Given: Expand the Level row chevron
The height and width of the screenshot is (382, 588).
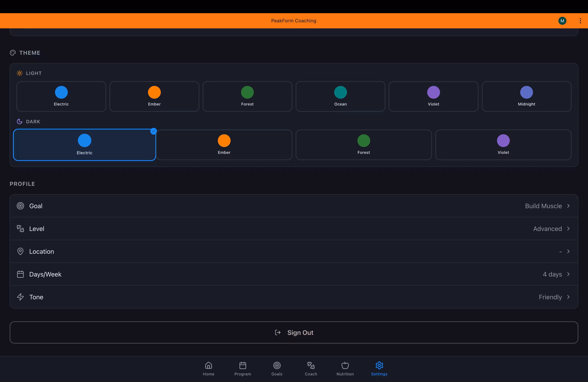Looking at the screenshot, I should (x=568, y=229).
